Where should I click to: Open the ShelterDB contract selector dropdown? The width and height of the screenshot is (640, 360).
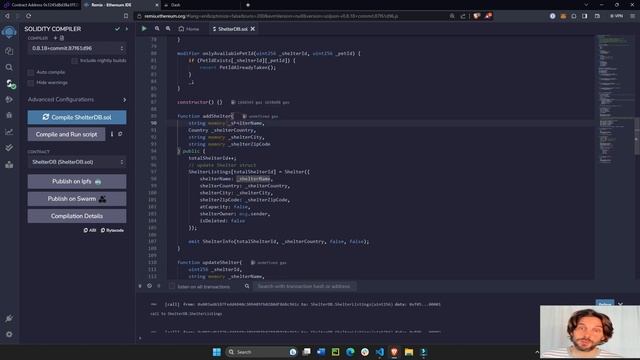[x=77, y=162]
